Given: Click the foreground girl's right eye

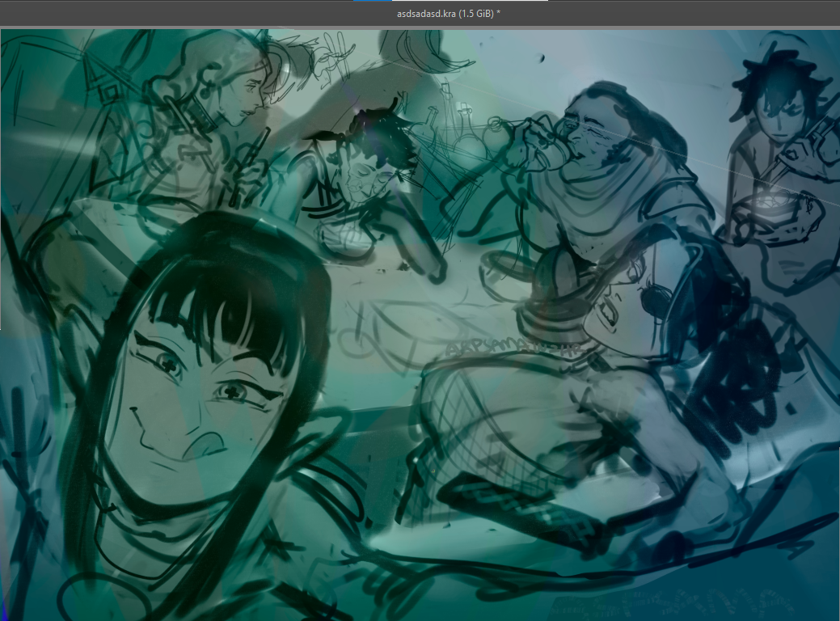Looking at the screenshot, I should [x=234, y=392].
